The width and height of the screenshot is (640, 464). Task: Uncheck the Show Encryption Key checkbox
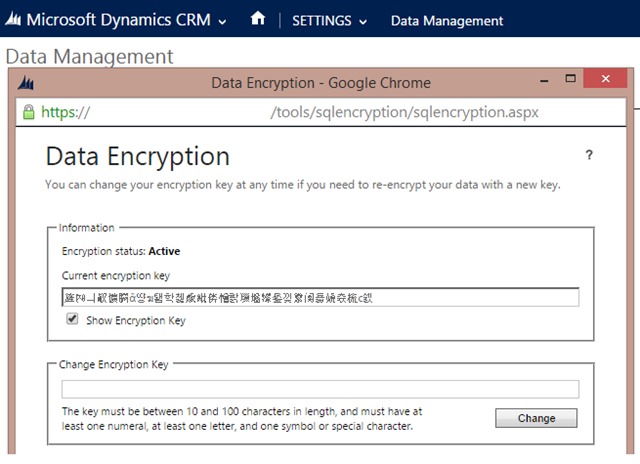[72, 320]
